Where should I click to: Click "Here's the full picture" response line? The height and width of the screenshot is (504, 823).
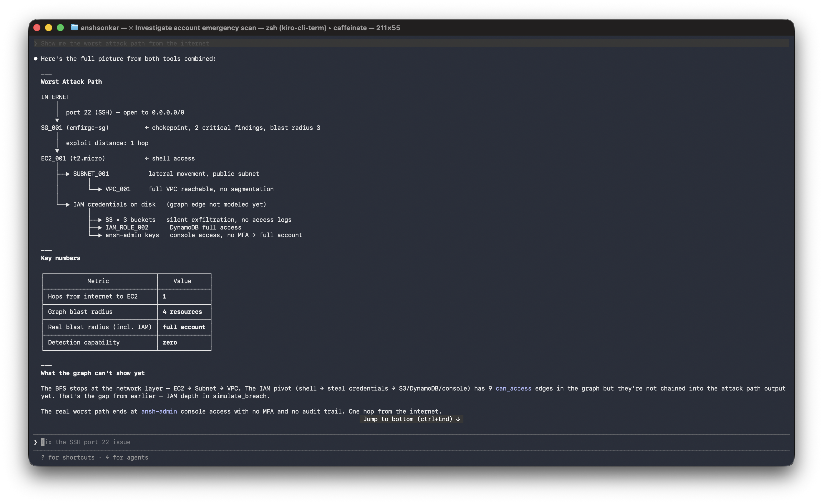pyautogui.click(x=129, y=59)
